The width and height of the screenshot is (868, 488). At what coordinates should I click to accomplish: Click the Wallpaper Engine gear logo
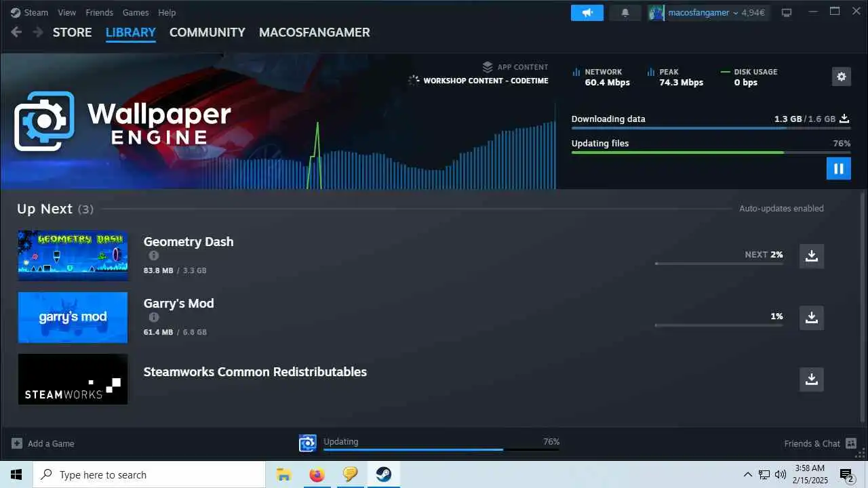[x=44, y=121]
